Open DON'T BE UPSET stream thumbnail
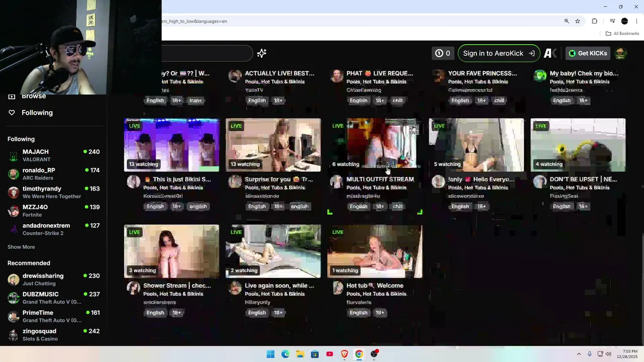Image resolution: width=644 pixels, height=362 pixels. tap(578, 145)
